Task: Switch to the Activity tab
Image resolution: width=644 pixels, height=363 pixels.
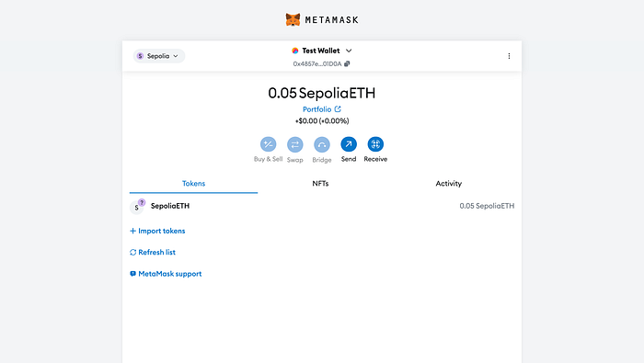Action: [x=449, y=184]
